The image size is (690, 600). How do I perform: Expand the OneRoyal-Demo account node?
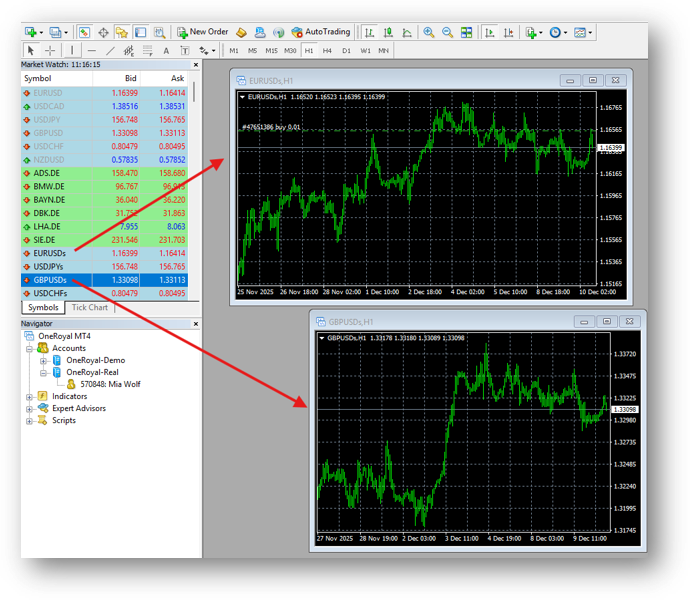44,361
